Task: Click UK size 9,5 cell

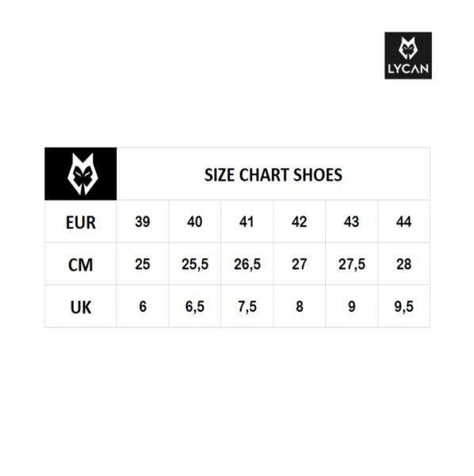Action: (404, 306)
